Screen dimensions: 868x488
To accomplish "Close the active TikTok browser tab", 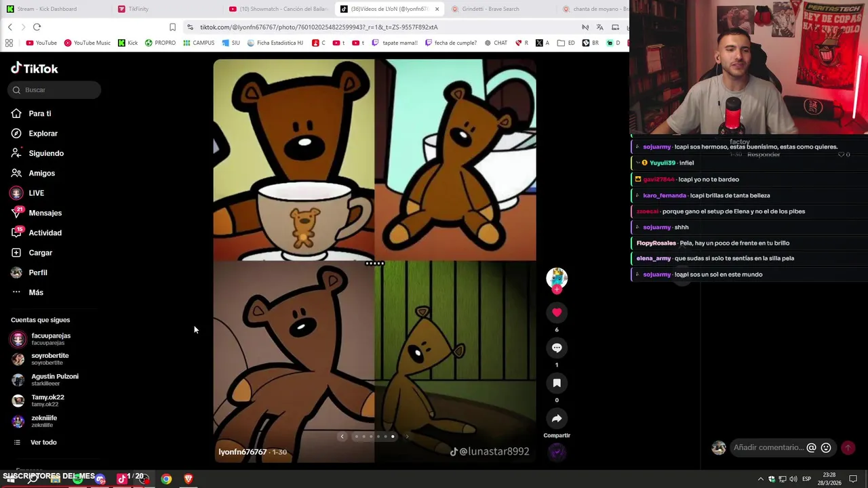I will click(x=437, y=9).
